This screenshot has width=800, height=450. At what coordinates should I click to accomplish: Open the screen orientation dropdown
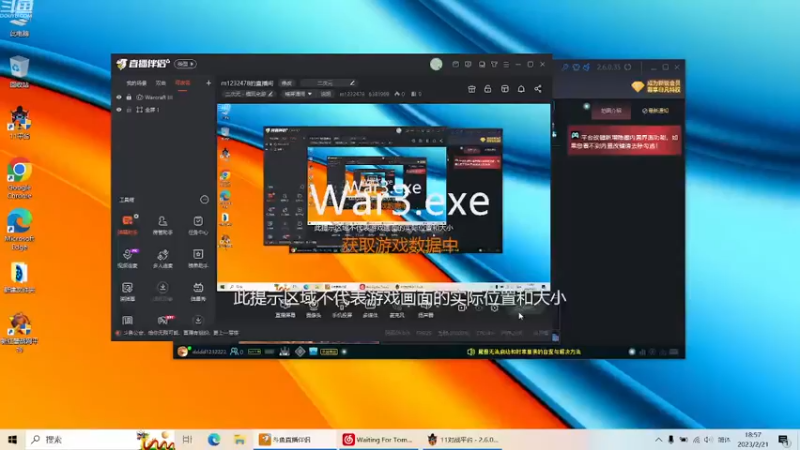coord(298,94)
